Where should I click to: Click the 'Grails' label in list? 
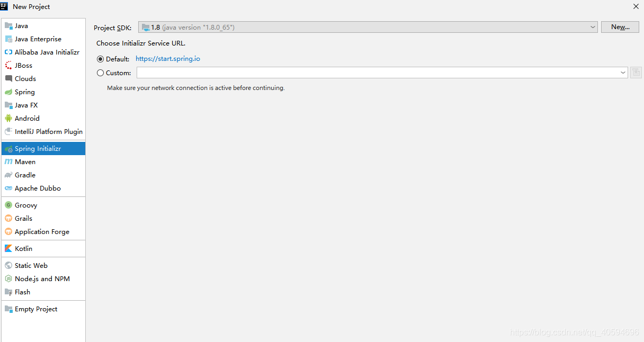[x=23, y=218]
